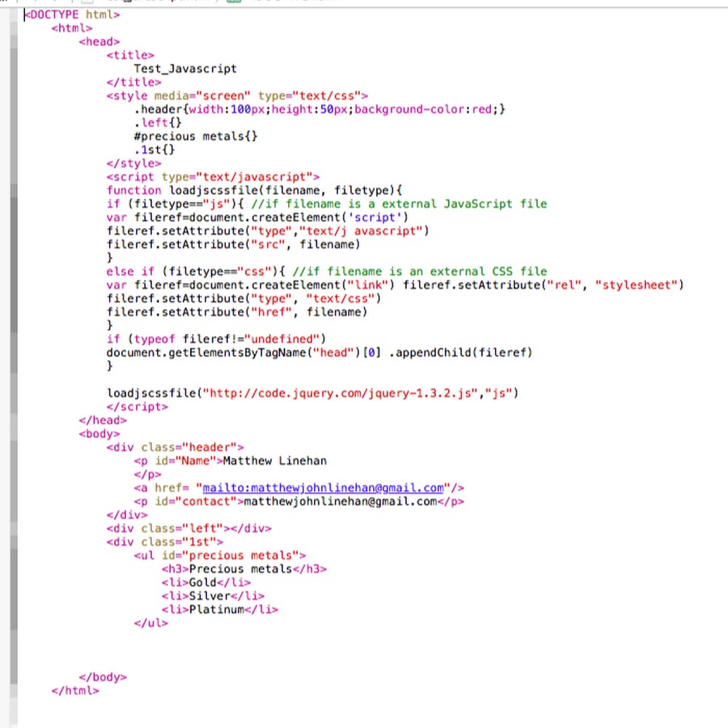Image resolution: width=728 pixels, height=728 pixels.
Task: Place cursor on the DOCTYPE html line
Action: coord(72,15)
